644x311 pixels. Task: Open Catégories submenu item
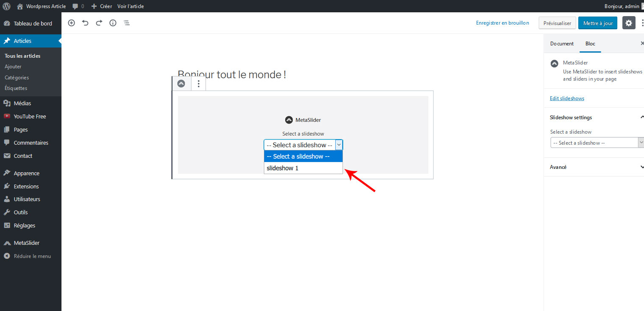(x=17, y=78)
